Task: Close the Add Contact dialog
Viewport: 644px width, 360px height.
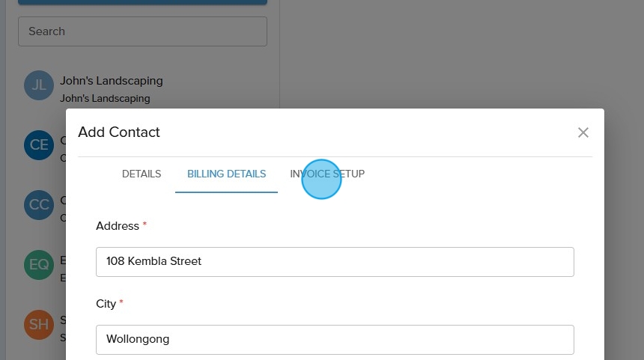Action: tap(583, 132)
